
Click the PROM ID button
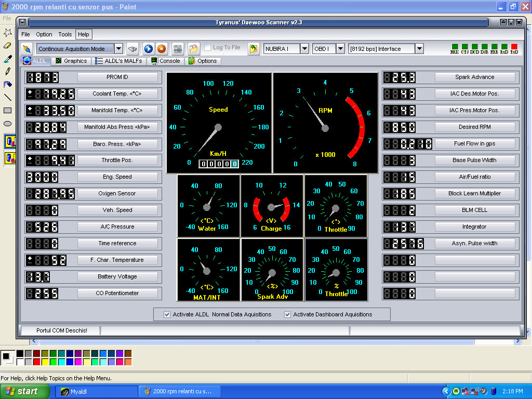pyautogui.click(x=117, y=77)
